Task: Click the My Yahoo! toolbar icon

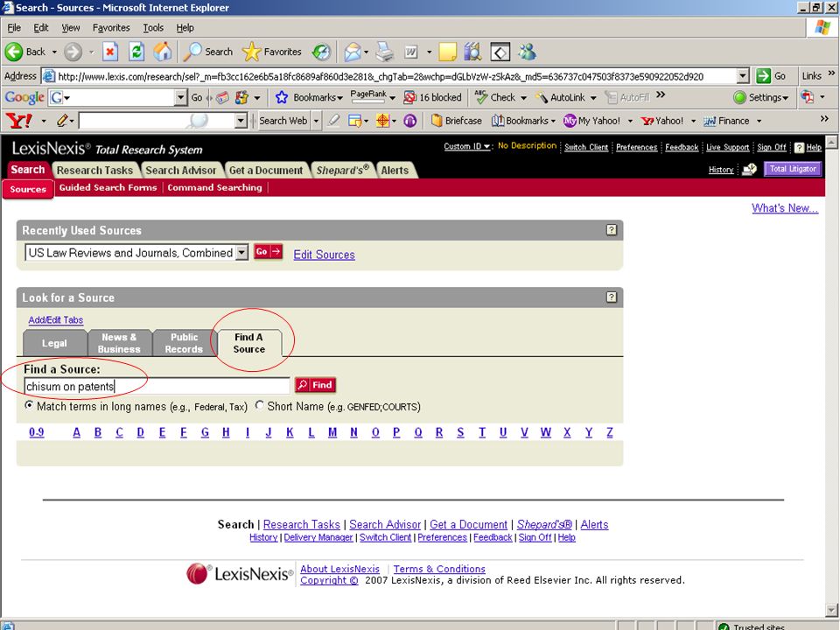Action: point(570,121)
